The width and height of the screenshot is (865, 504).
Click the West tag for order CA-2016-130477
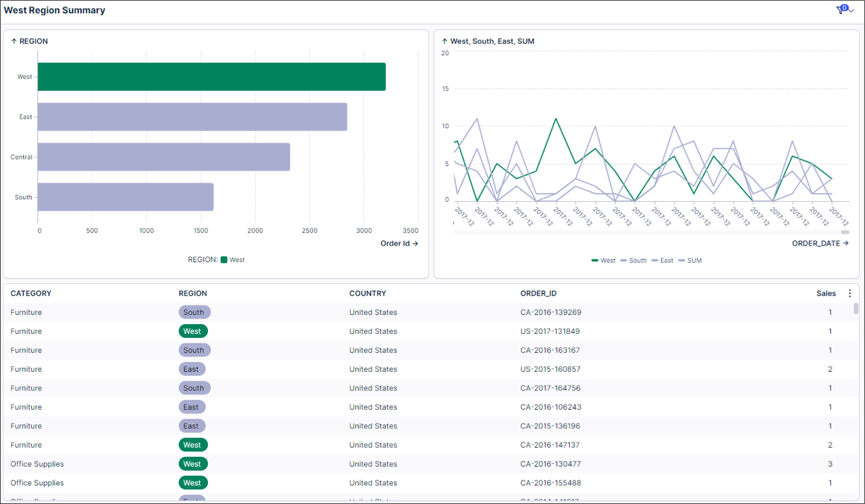tap(193, 464)
